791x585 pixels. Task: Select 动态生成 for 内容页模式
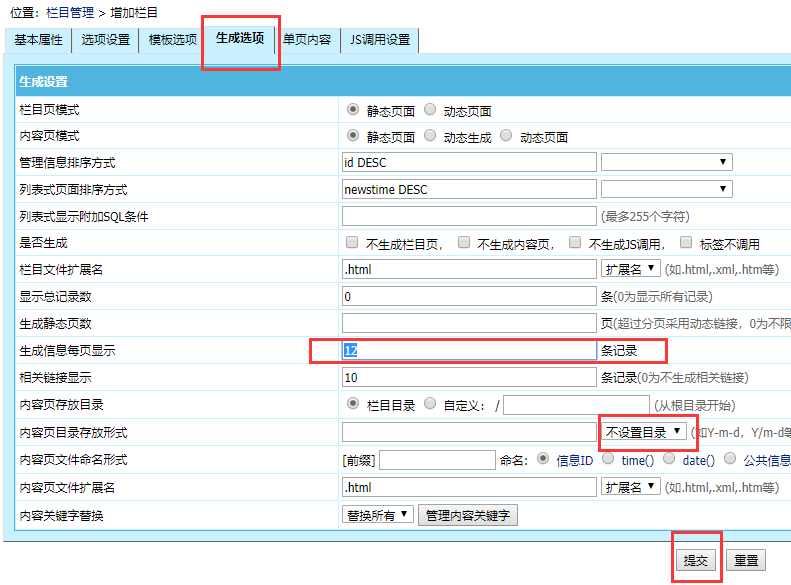click(x=430, y=136)
